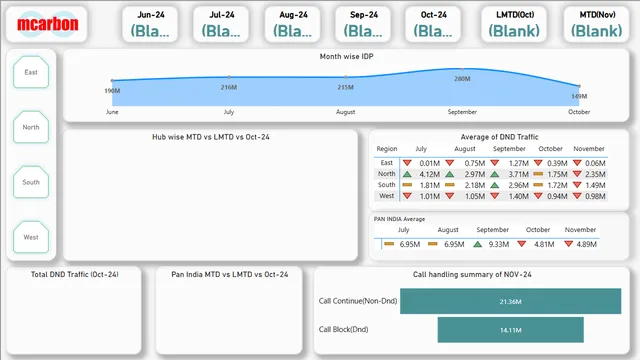This screenshot has width=640, height=360.
Task: Select the South September value 2.96M
Action: pos(518,185)
